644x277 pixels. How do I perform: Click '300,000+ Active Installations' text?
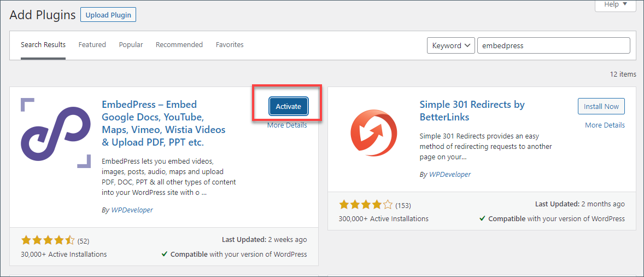[x=384, y=218]
